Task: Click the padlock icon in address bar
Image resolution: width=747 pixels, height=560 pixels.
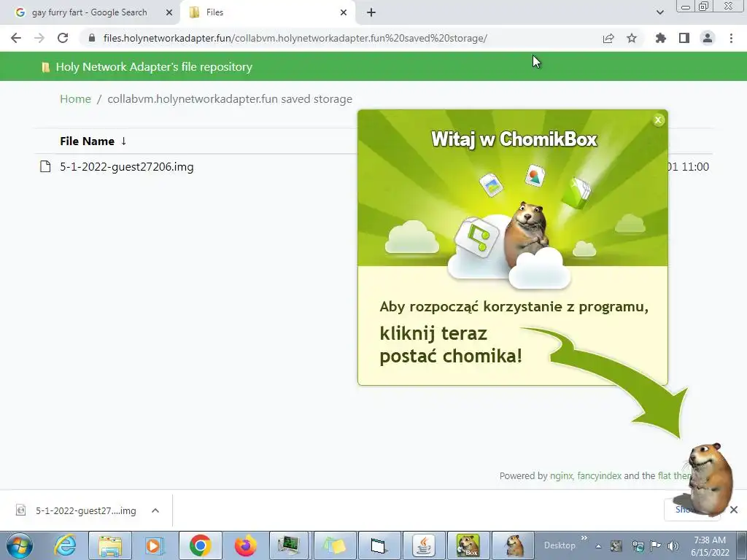Action: 92,38
